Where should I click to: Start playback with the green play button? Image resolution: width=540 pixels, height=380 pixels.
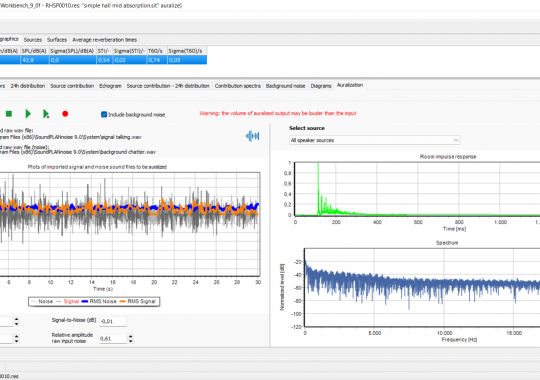click(28, 114)
